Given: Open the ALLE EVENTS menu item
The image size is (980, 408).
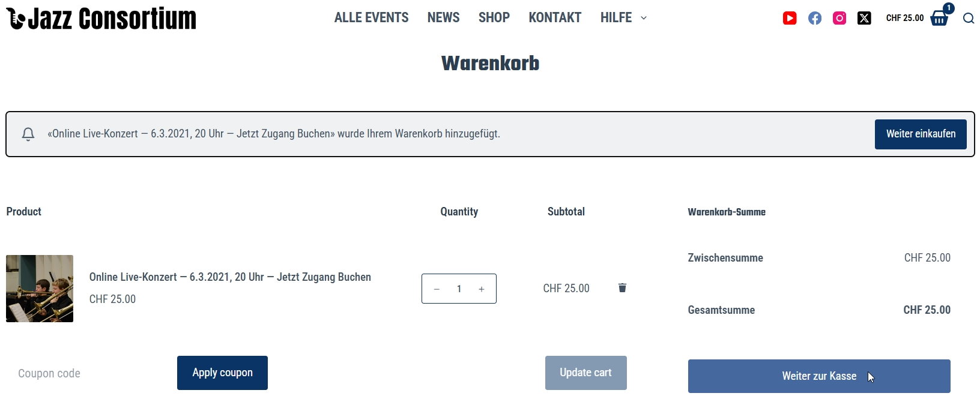Looking at the screenshot, I should pyautogui.click(x=371, y=18).
